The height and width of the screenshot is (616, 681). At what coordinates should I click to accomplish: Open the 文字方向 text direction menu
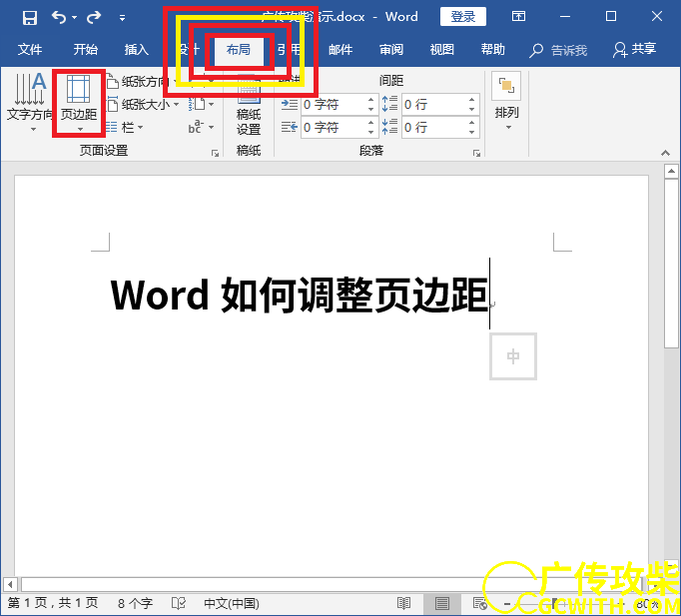pos(30,102)
